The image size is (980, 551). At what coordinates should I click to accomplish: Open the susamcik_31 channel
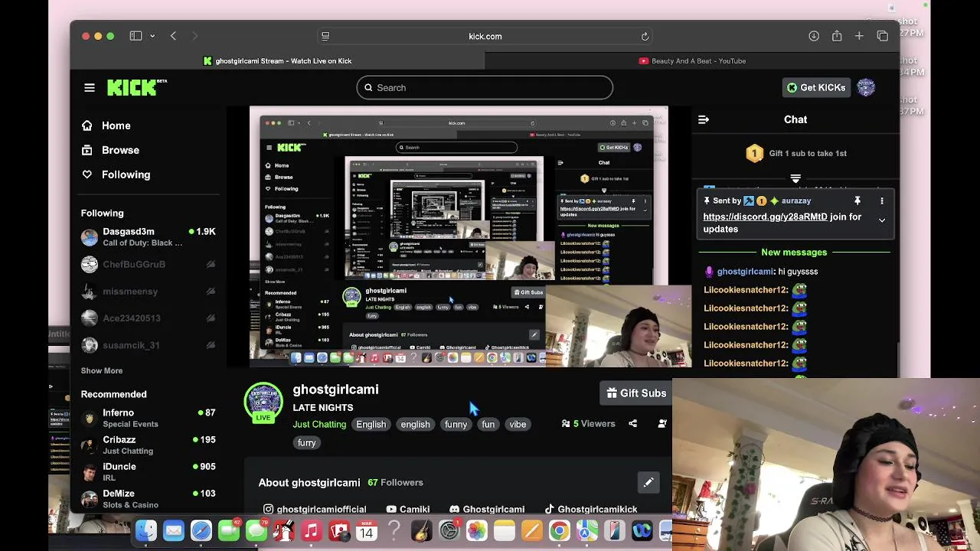point(149,345)
